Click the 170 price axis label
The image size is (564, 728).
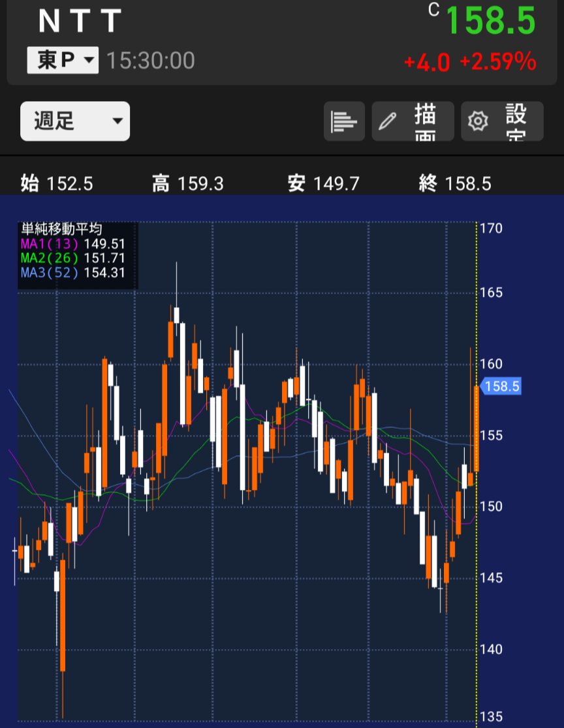point(491,228)
